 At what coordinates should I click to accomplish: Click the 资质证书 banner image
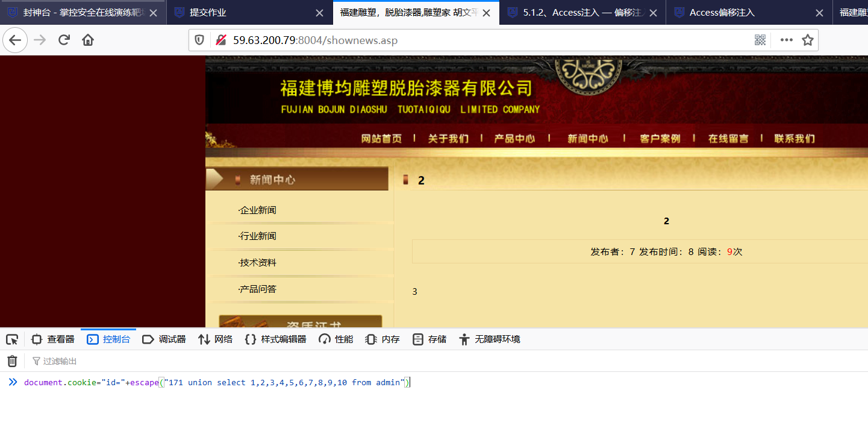pyautogui.click(x=301, y=321)
